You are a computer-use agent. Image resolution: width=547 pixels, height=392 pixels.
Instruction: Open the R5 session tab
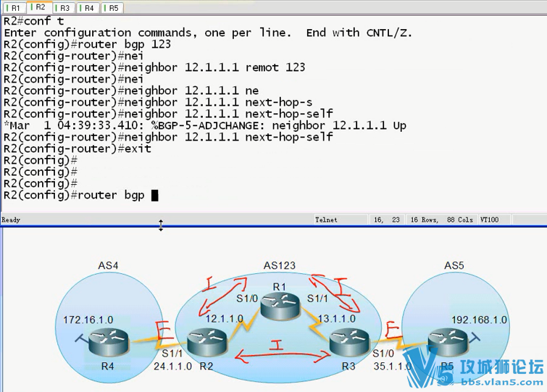(x=112, y=8)
